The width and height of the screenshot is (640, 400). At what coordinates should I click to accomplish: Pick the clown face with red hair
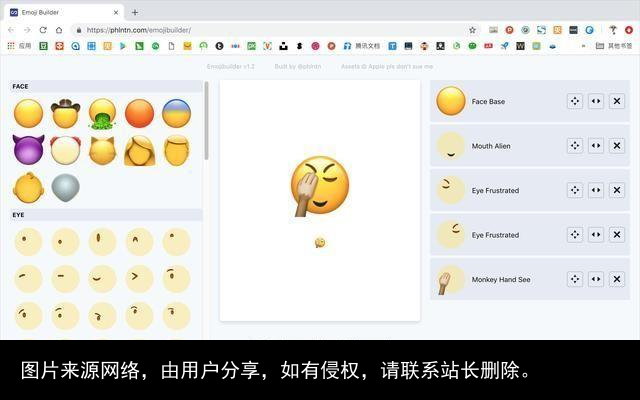(65, 150)
